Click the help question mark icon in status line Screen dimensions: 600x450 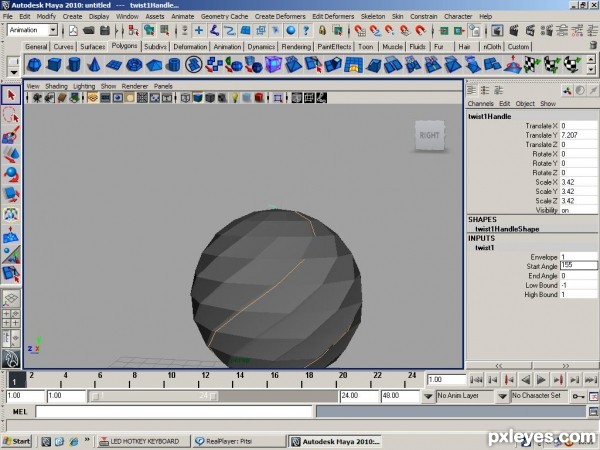pyautogui.click(x=306, y=30)
